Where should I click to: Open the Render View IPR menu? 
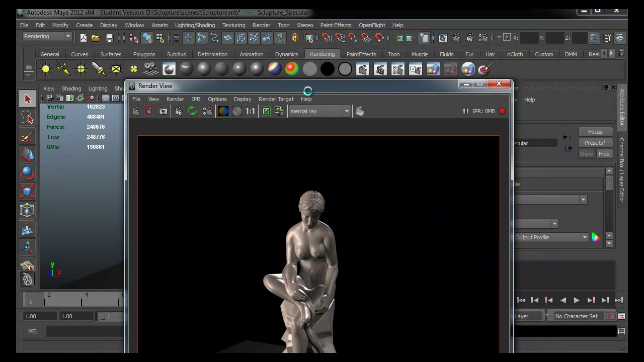click(196, 99)
